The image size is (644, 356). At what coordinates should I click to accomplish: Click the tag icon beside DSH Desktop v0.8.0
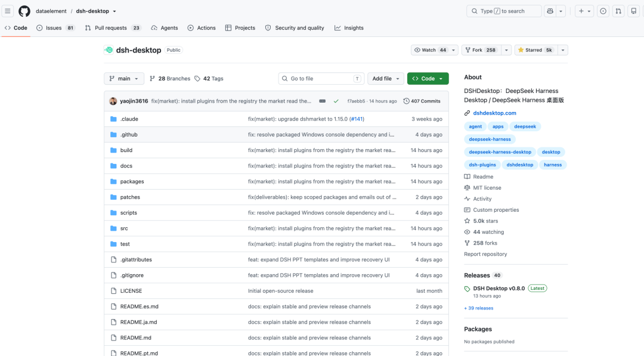click(467, 289)
